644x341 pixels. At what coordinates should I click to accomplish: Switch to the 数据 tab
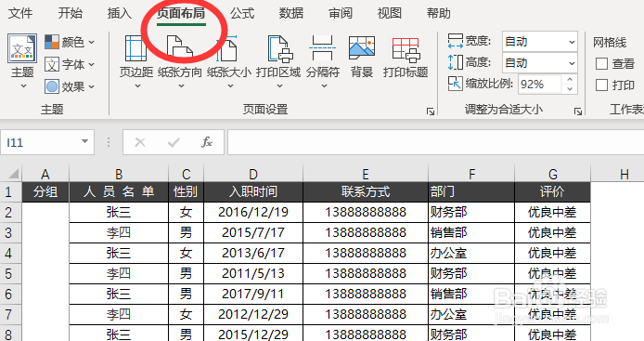pyautogui.click(x=291, y=13)
